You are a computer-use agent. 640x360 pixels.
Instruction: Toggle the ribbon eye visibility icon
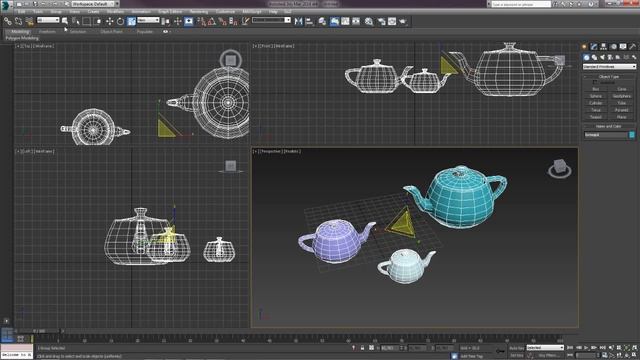click(165, 31)
